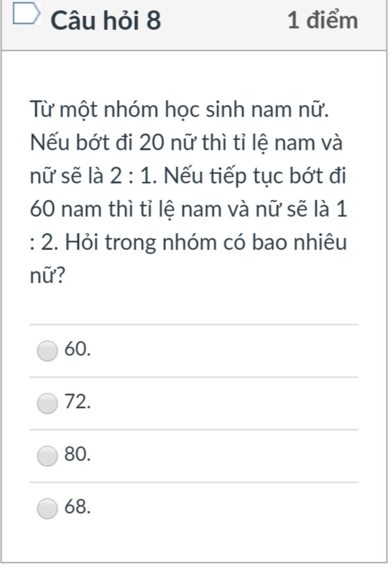Click the "1 điểm" points label

tap(322, 20)
